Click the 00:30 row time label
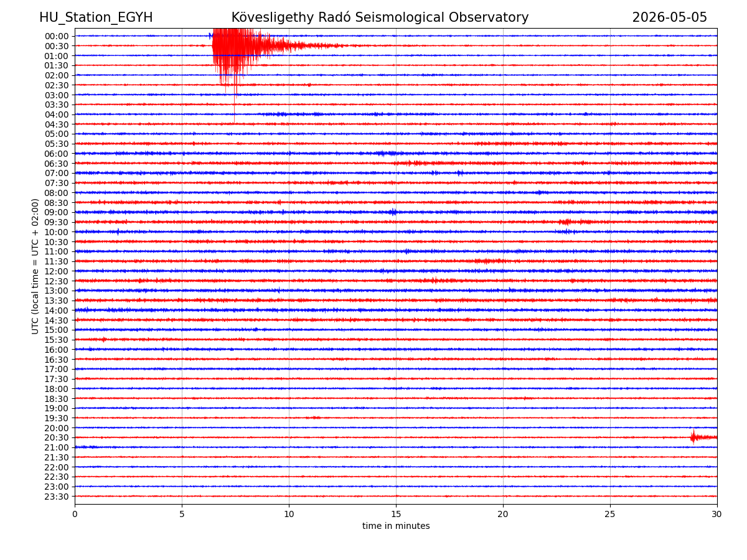This screenshot has width=747, height=560. [57, 46]
